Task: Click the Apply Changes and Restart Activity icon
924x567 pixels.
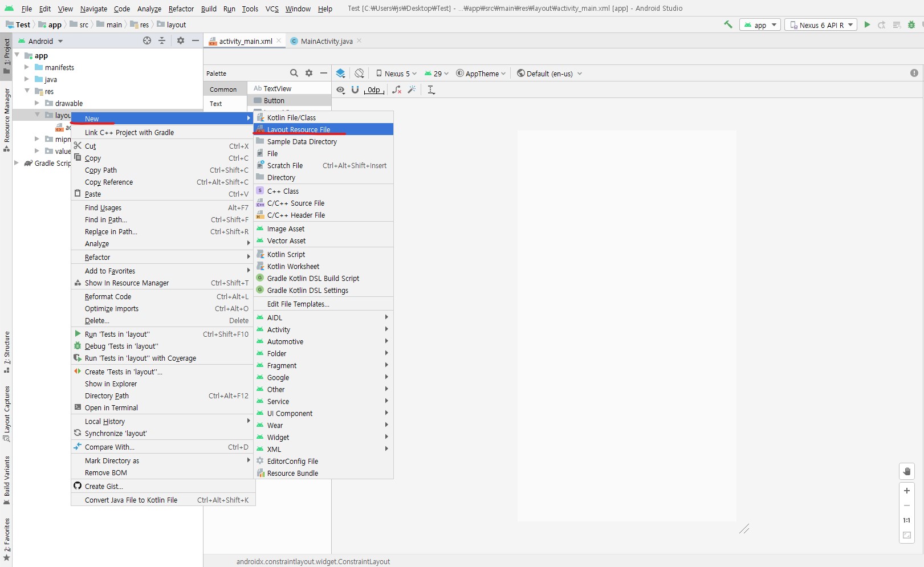Action: click(x=882, y=25)
